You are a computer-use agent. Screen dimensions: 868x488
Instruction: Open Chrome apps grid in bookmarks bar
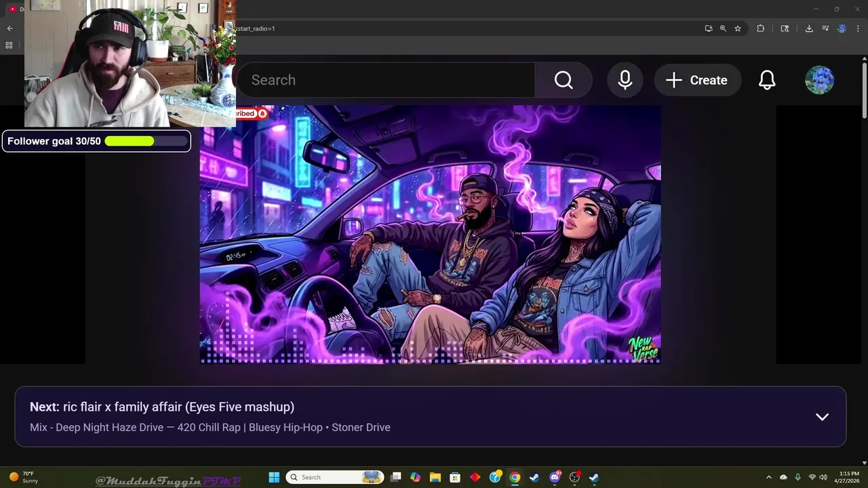9,45
